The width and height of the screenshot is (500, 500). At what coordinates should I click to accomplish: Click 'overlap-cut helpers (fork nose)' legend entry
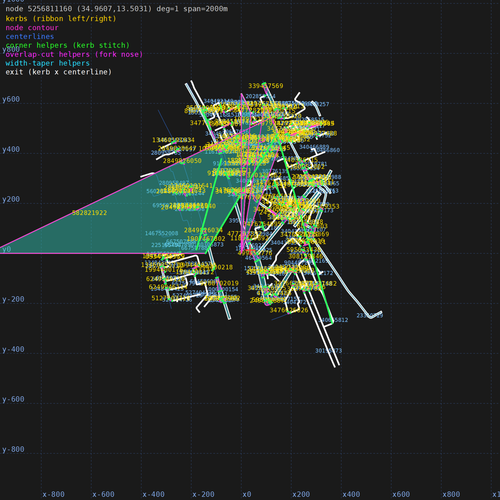point(74,54)
